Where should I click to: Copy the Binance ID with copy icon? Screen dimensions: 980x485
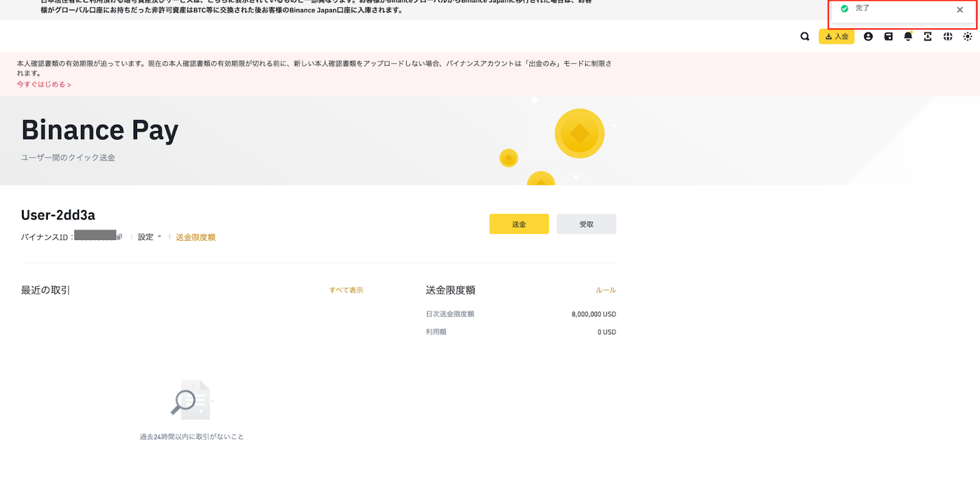click(x=119, y=237)
